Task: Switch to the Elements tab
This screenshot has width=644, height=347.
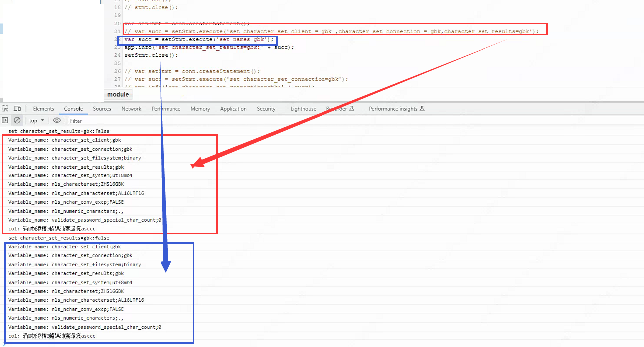Action: click(x=43, y=109)
